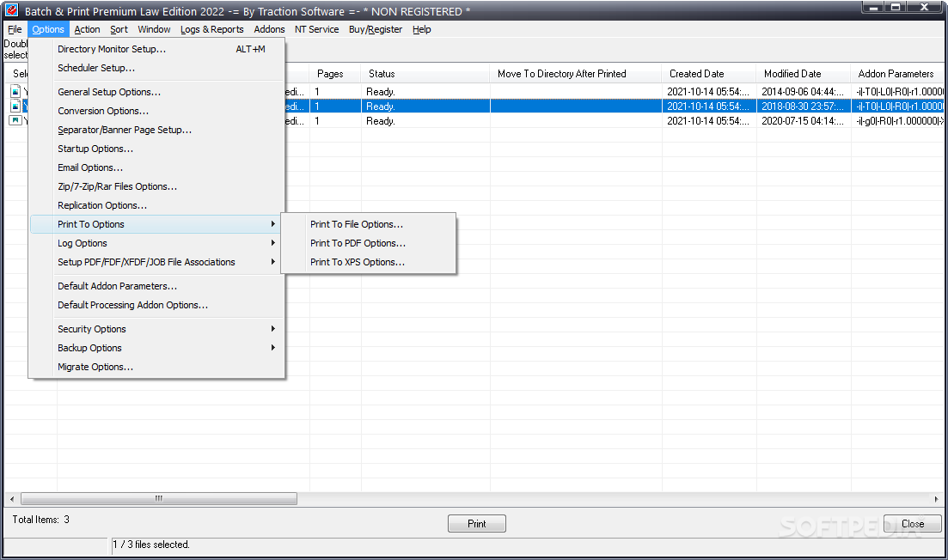Click the 1 / 3 files selected status text

[x=151, y=545]
